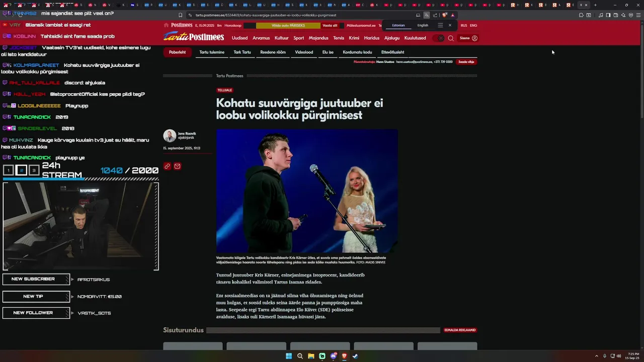Toggle the dark mode switch on Postimees
The width and height of the screenshot is (644, 362).
coord(440,38)
